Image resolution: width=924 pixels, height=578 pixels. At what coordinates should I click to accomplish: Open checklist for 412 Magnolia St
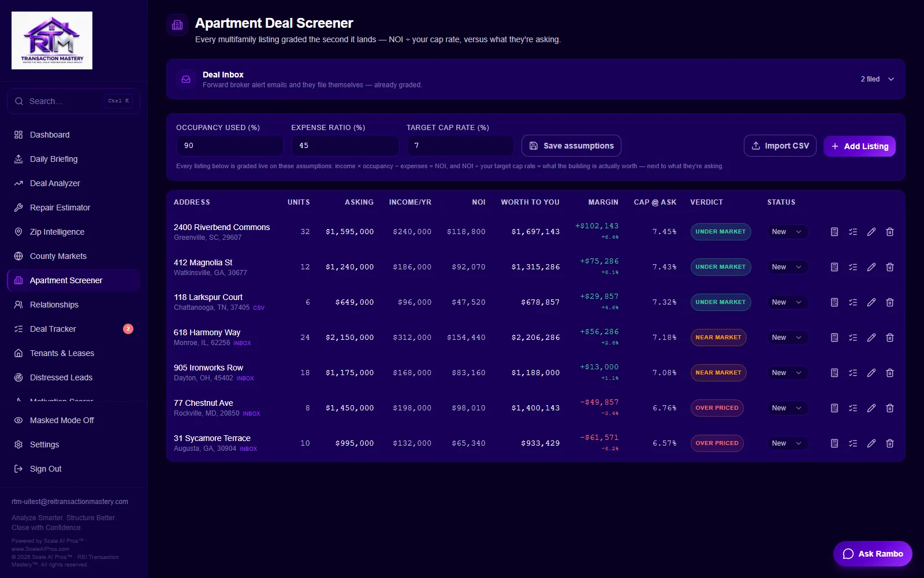[853, 267]
